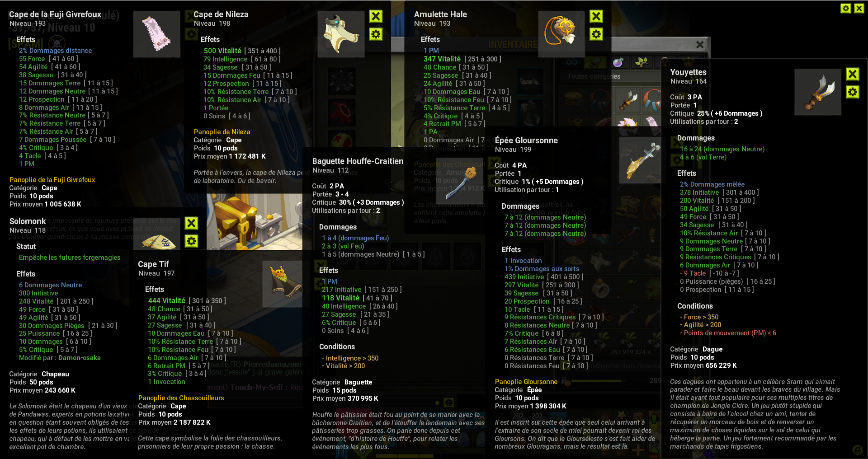
Task: Open Panoplie Gloursonne set link
Action: pos(526,382)
